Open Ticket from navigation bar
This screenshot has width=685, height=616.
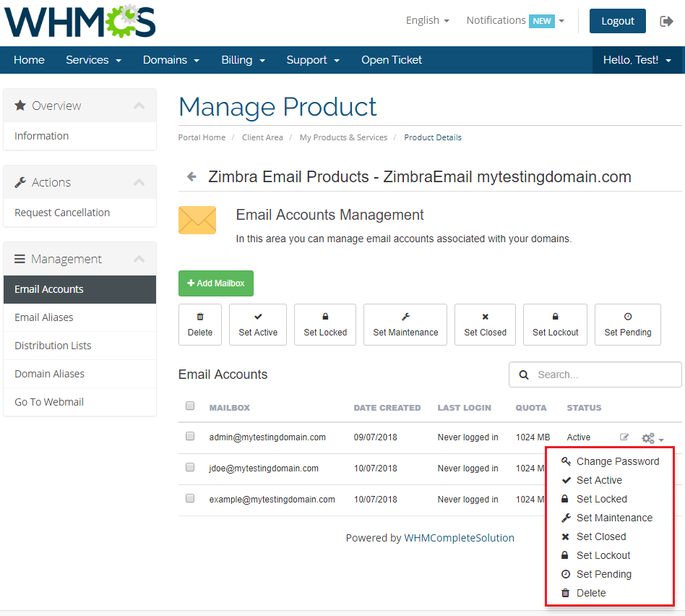click(x=392, y=60)
